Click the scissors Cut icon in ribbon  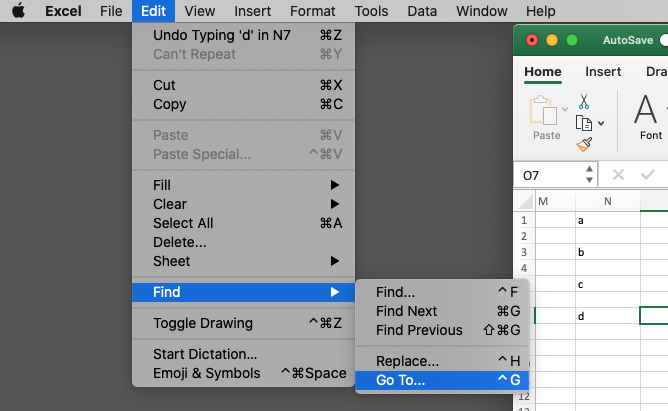584,101
